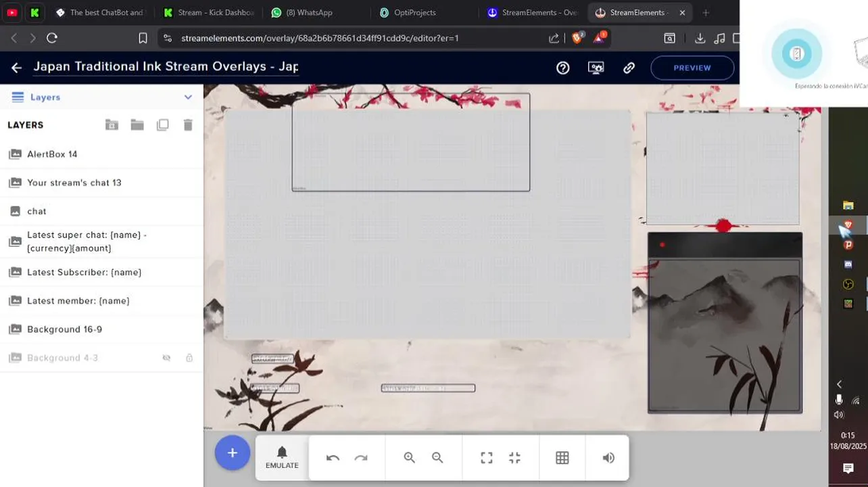This screenshot has height=487, width=868.
Task: Show hidden system tray icons
Action: 840,384
